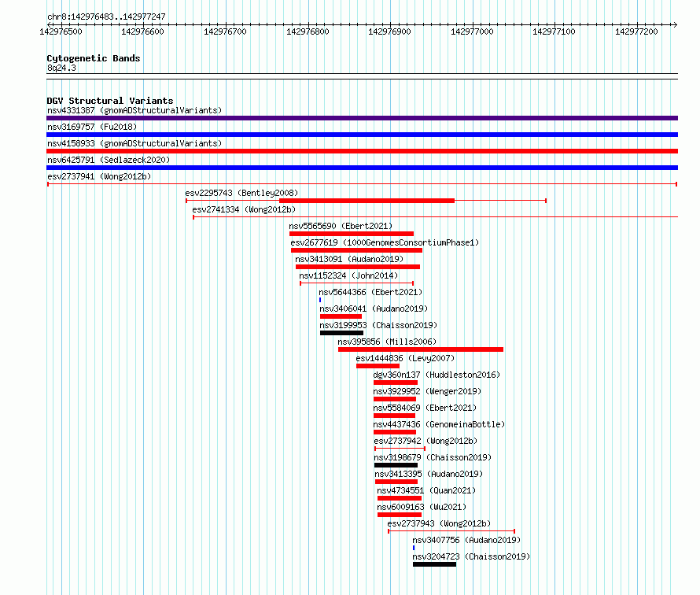Image resolution: width=700 pixels, height=595 pixels.
Task: Click esv1444836 (Levy2007) label
Action: [x=405, y=358]
